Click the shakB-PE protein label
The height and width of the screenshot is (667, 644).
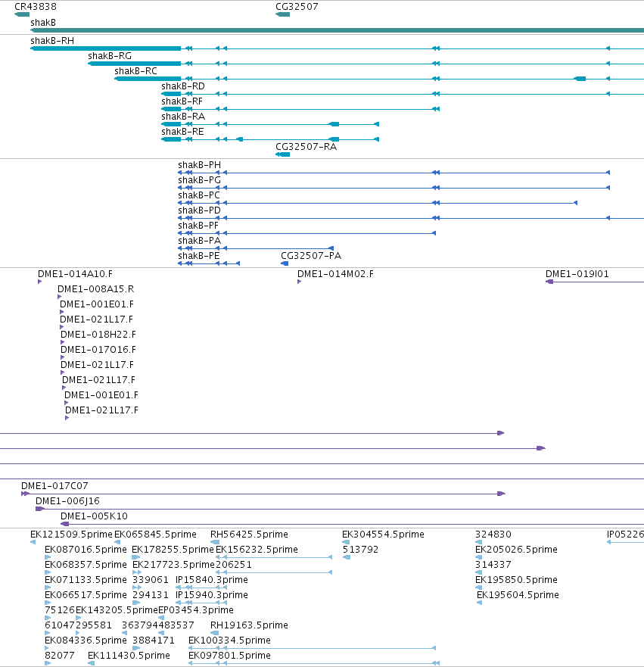[199, 256]
